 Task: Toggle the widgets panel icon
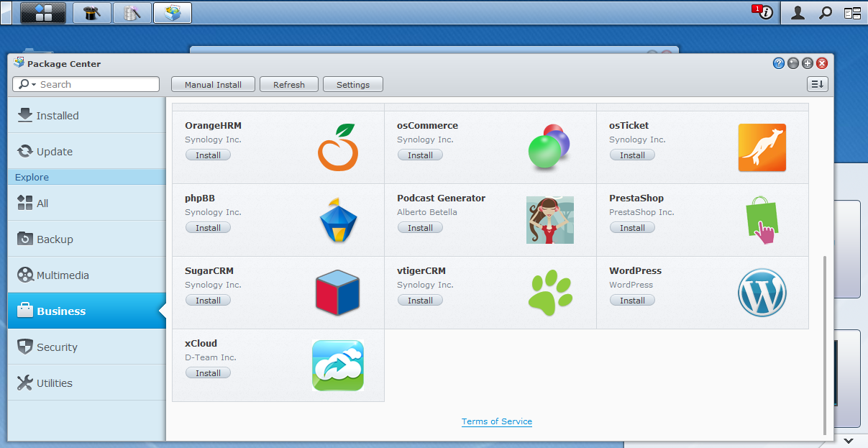click(x=852, y=13)
